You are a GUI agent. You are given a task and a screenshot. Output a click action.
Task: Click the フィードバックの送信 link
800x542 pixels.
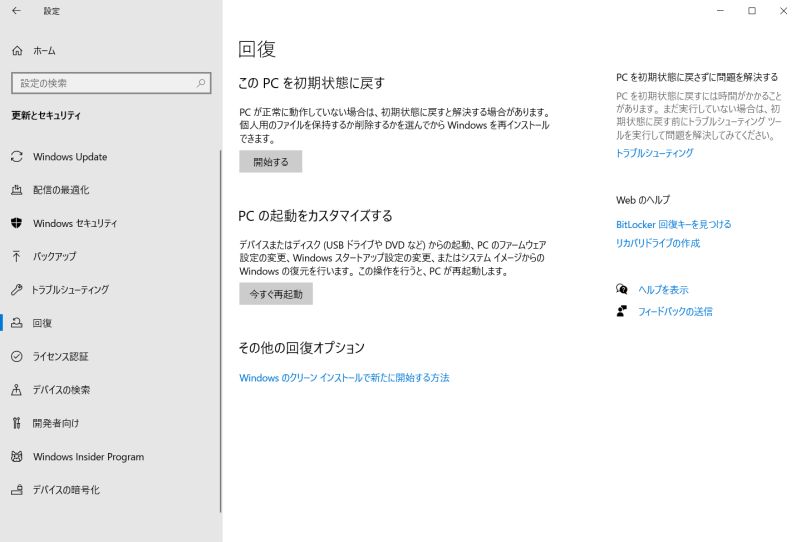(675, 311)
